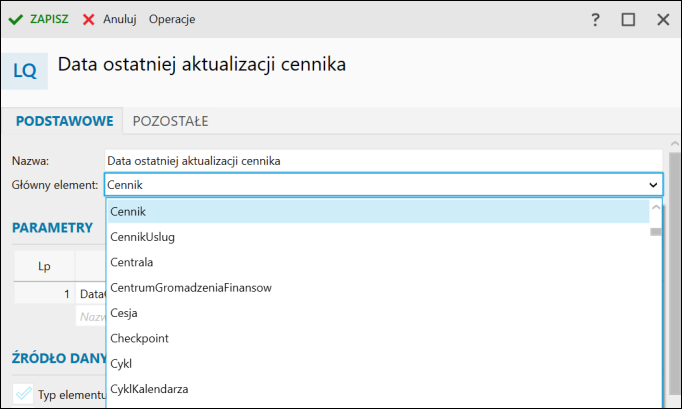The image size is (682, 409).
Task: Maximize the window with square icon
Action: click(628, 19)
